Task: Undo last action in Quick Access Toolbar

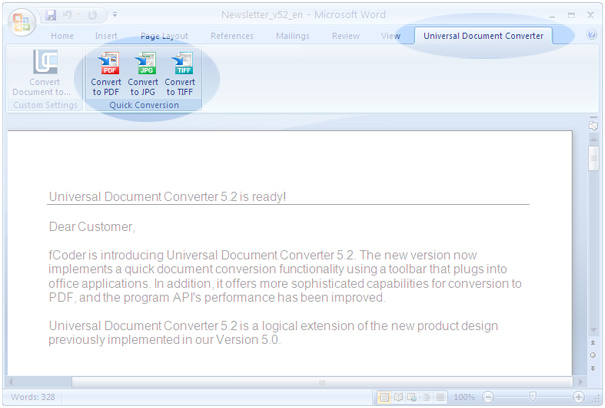Action: click(x=68, y=15)
